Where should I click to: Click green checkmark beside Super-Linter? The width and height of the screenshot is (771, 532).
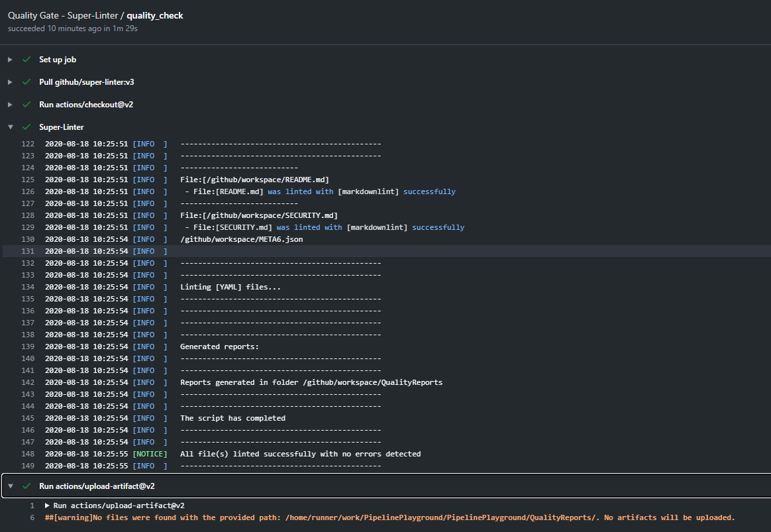(26, 127)
